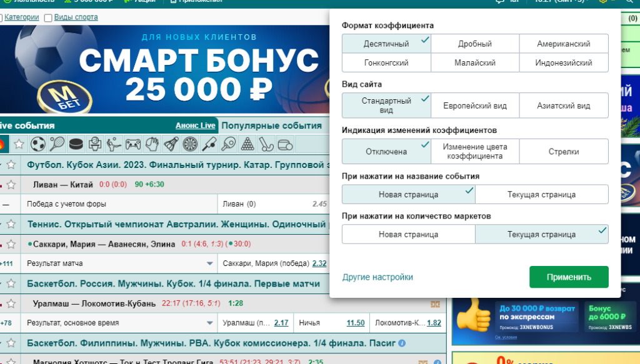Viewport: 640px width, 364px height.
Task: Filter live events by hockey puck icon
Action: pos(76,144)
